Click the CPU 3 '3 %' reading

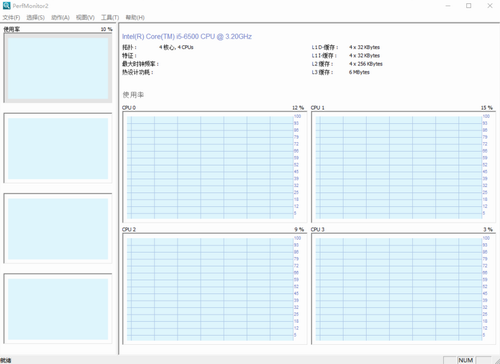(x=488, y=229)
